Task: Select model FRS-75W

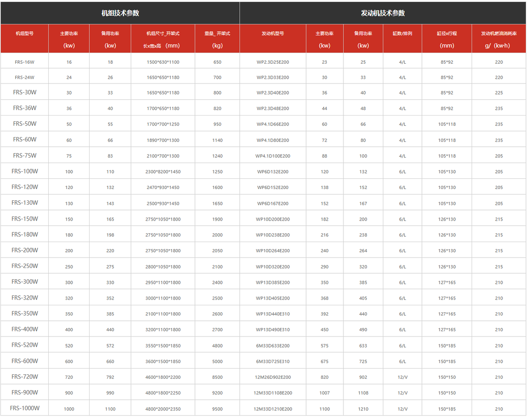Action: pyautogui.click(x=25, y=156)
